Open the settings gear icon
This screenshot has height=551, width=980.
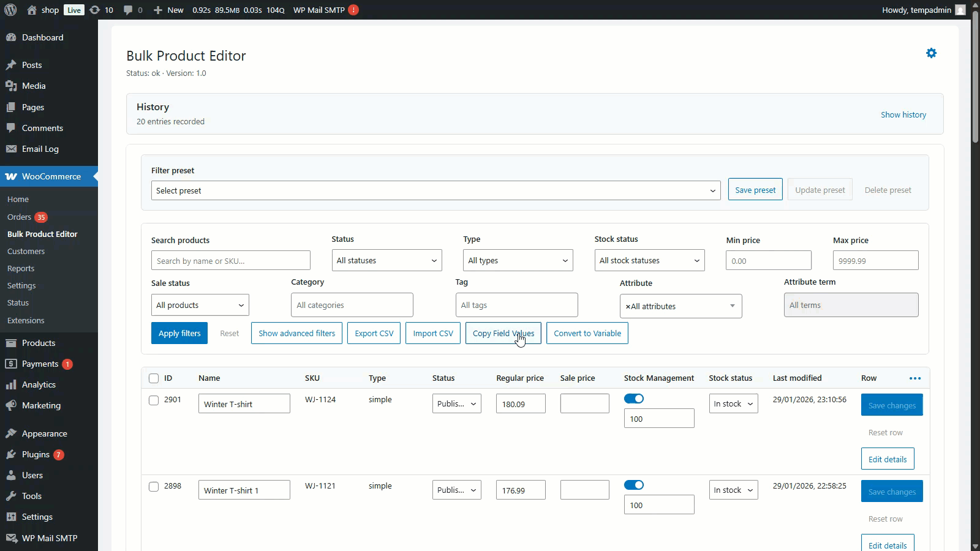931,53
